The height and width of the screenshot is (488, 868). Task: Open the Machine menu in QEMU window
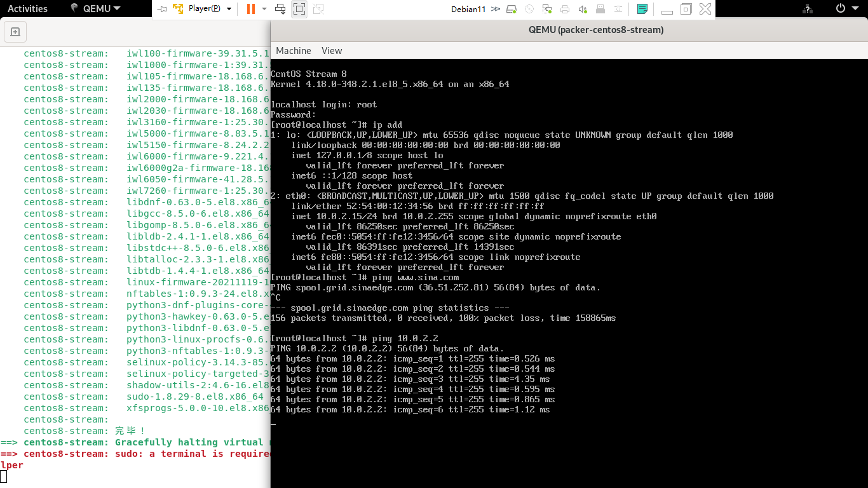tap(294, 51)
